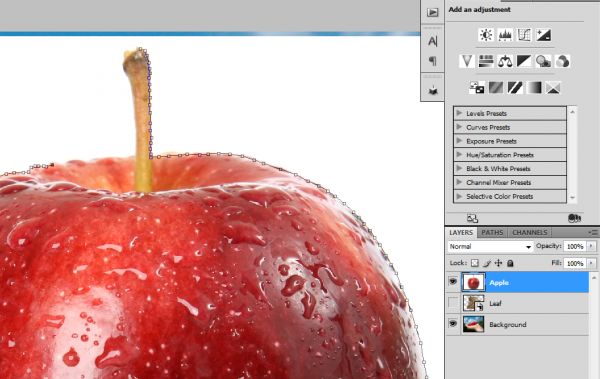Add a Gradient Map adjustment
600x379 pixels.
pos(534,88)
